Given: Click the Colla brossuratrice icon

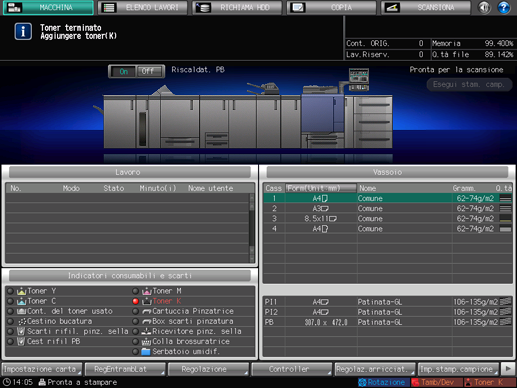Looking at the screenshot, I should coord(146,342).
